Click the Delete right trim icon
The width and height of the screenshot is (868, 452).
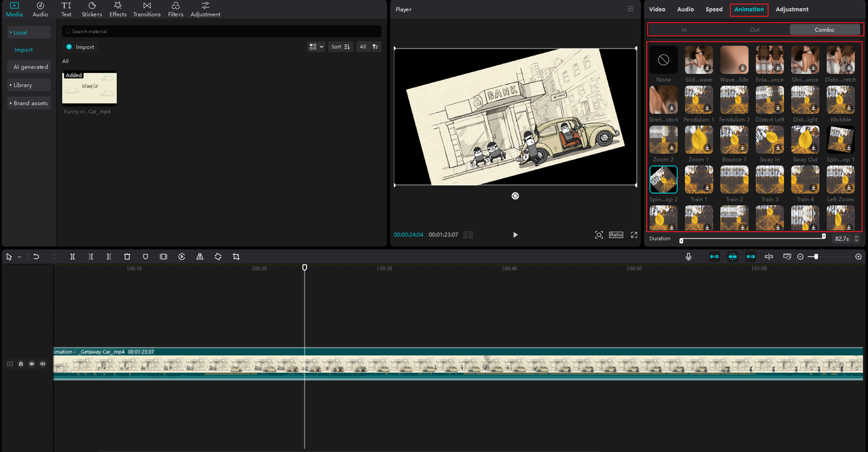pos(108,257)
